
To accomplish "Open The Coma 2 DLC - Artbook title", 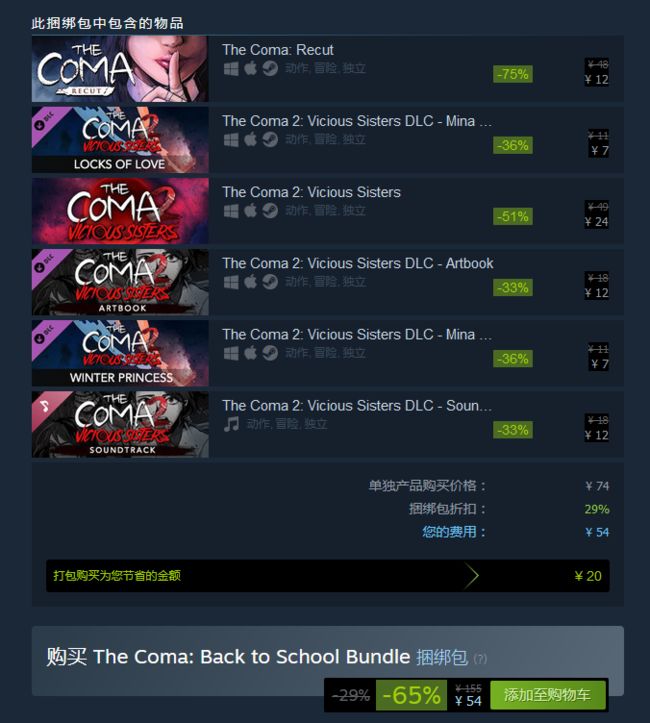I will pyautogui.click(x=358, y=263).
